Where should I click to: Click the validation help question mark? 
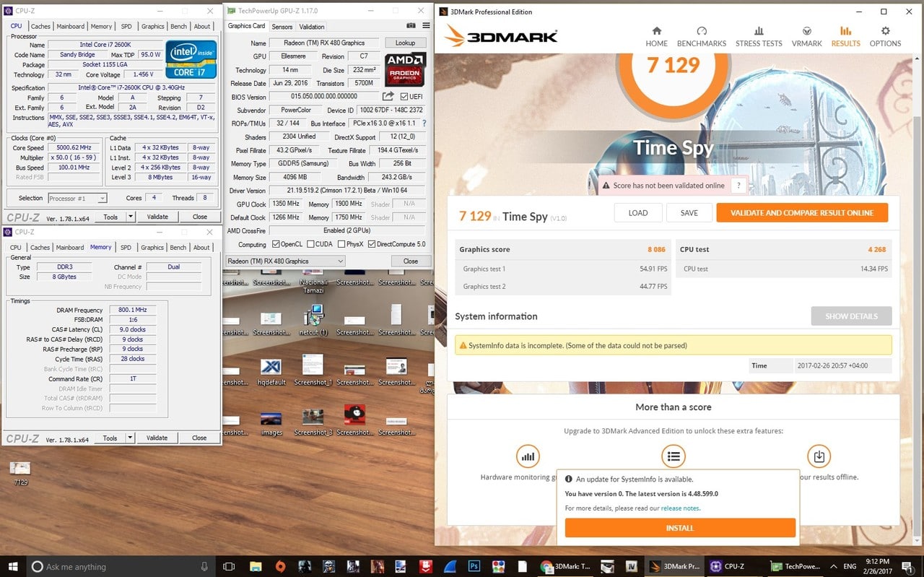(738, 186)
